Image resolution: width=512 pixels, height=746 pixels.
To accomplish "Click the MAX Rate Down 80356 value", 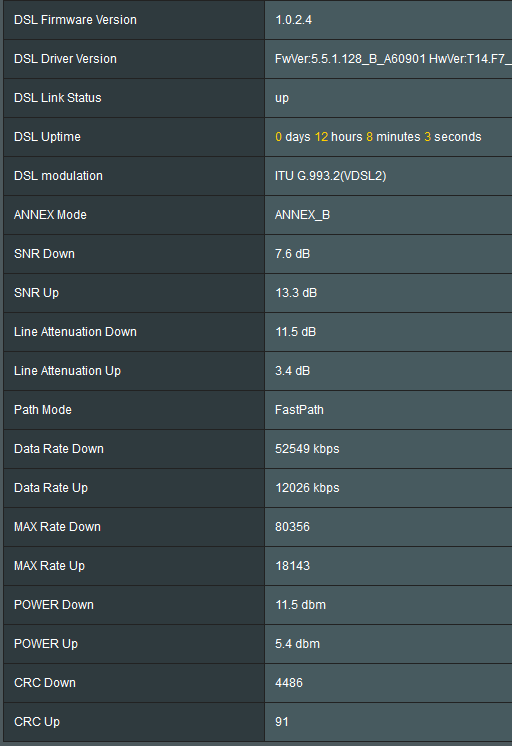I will click(x=292, y=527).
